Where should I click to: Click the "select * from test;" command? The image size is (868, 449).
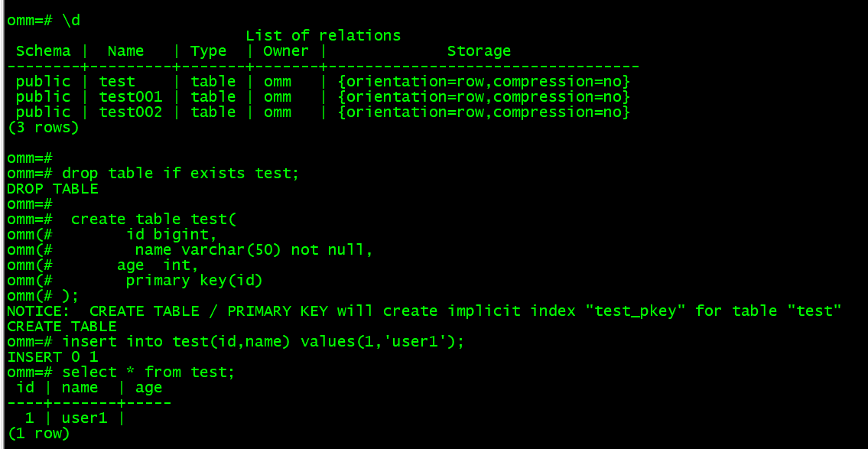tap(148, 373)
